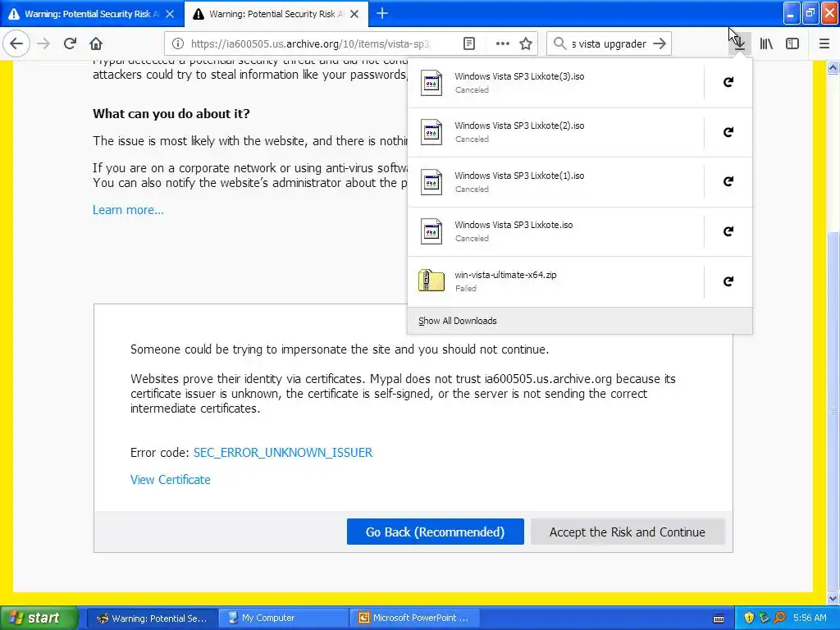
Task: Switch to the first Warning tab
Action: tap(92, 14)
